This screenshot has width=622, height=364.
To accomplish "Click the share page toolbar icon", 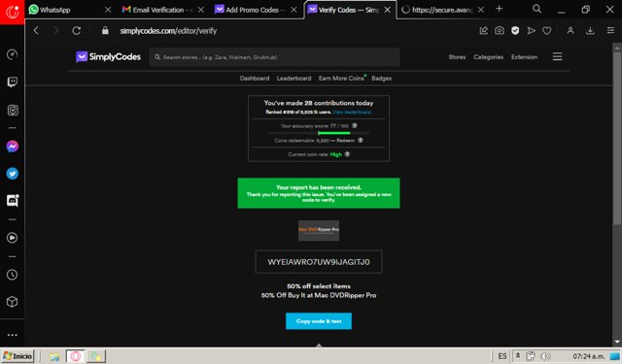I will 484,30.
